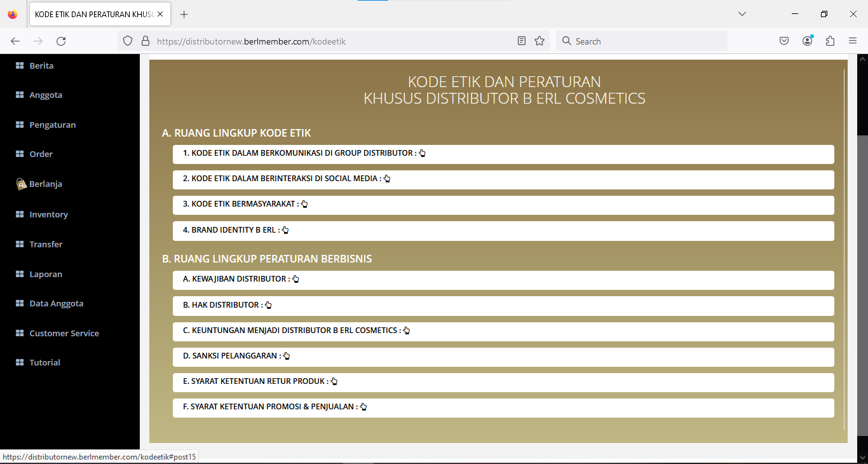868x464 pixels.
Task: Open the Firefox hamburger application menu
Action: (853, 41)
